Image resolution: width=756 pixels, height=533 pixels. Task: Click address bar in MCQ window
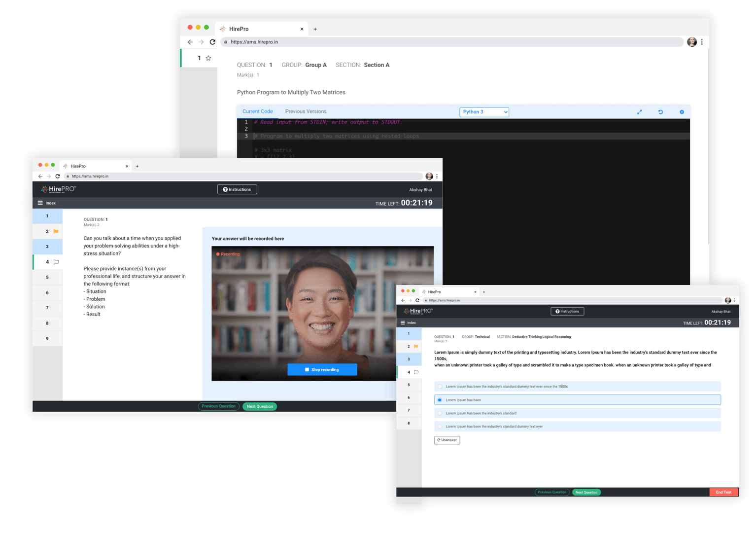[573, 300]
